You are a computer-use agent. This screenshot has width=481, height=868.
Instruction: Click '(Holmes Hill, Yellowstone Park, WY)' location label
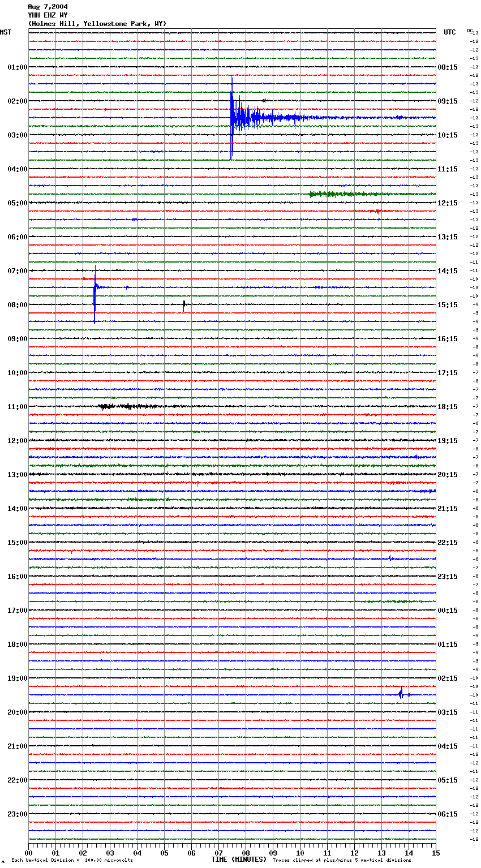(x=97, y=24)
